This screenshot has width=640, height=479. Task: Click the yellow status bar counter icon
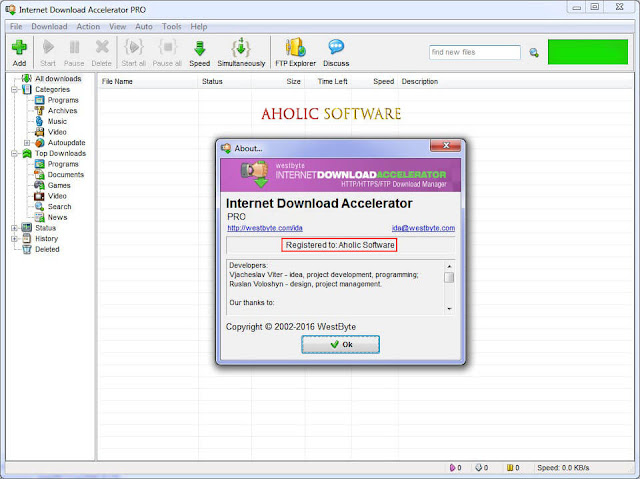coord(510,468)
